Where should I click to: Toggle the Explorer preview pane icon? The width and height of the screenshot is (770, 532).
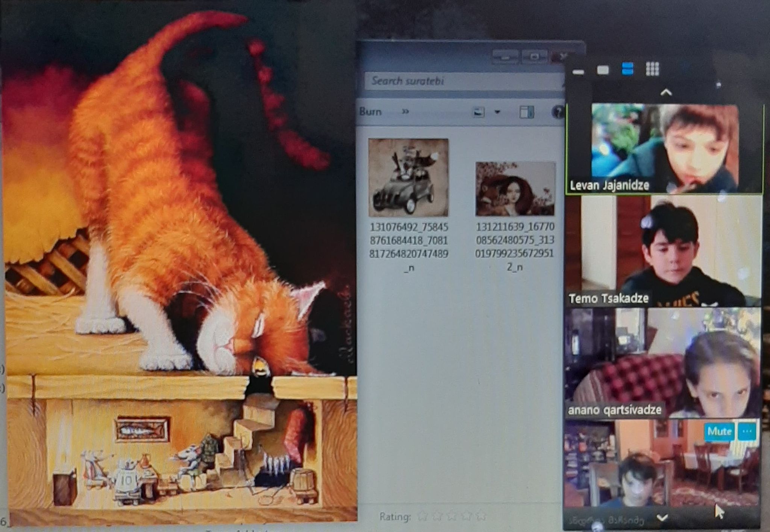[526, 112]
